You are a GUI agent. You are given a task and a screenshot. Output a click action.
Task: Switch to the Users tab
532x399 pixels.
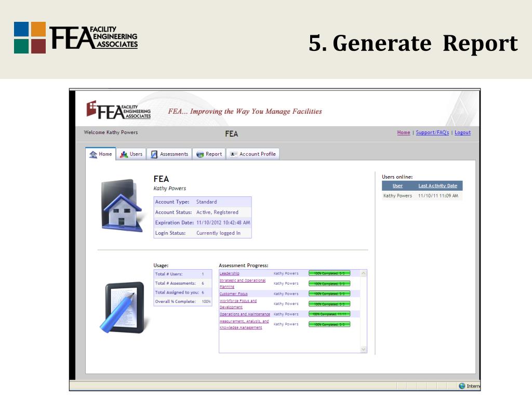pyautogui.click(x=131, y=154)
